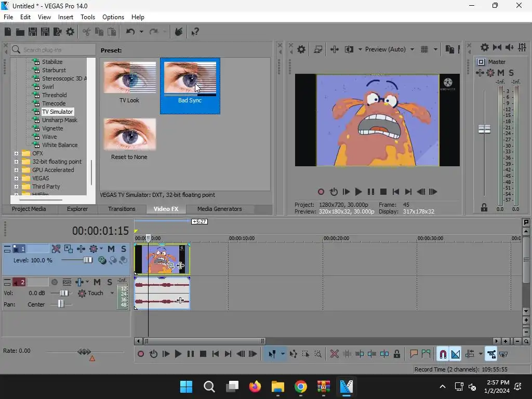Click the Copy snapshot to clipboard icon
Screen dimensions: 532x399
(450, 49)
